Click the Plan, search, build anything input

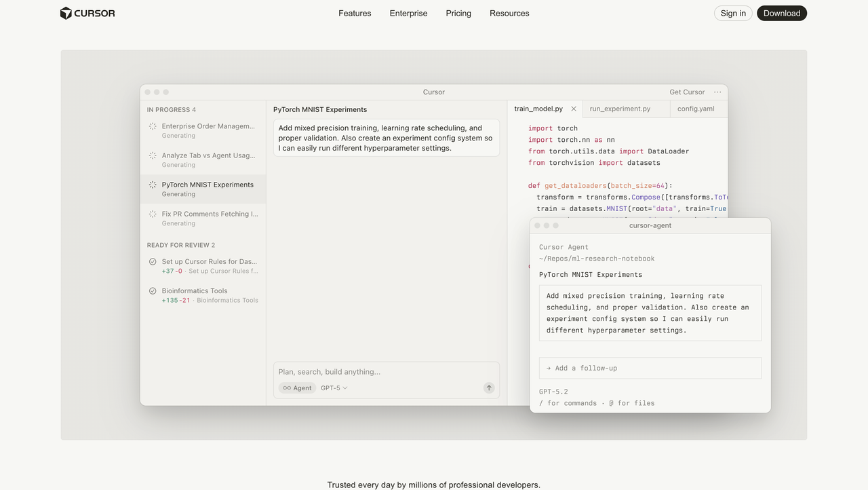386,372
